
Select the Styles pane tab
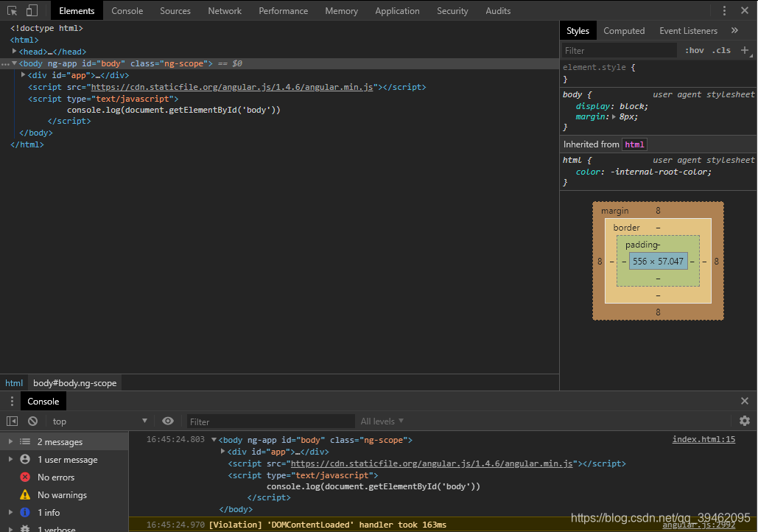click(578, 30)
